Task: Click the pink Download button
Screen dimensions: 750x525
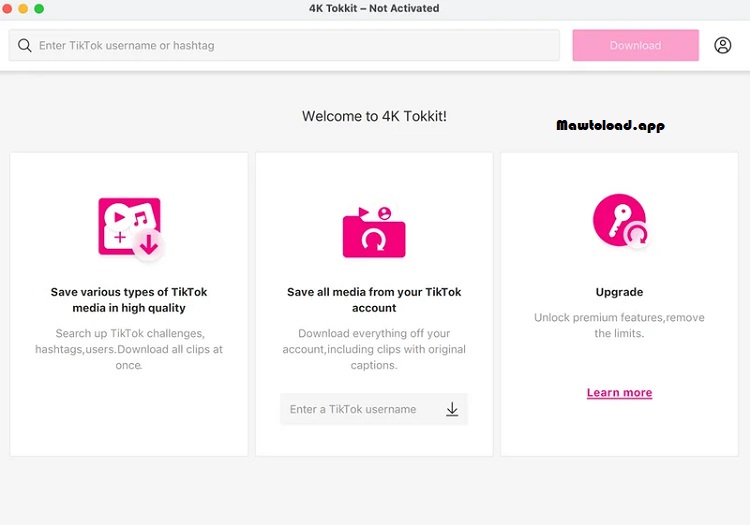Action: 635,45
